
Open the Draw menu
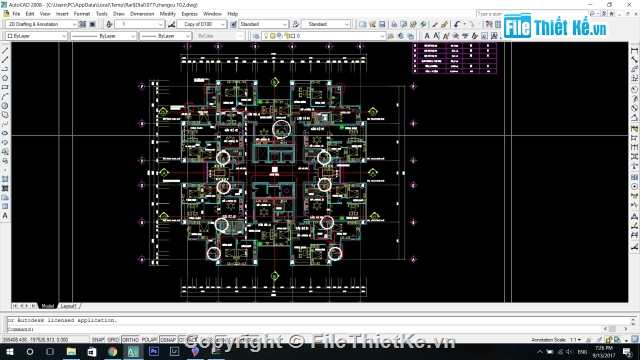point(119,14)
